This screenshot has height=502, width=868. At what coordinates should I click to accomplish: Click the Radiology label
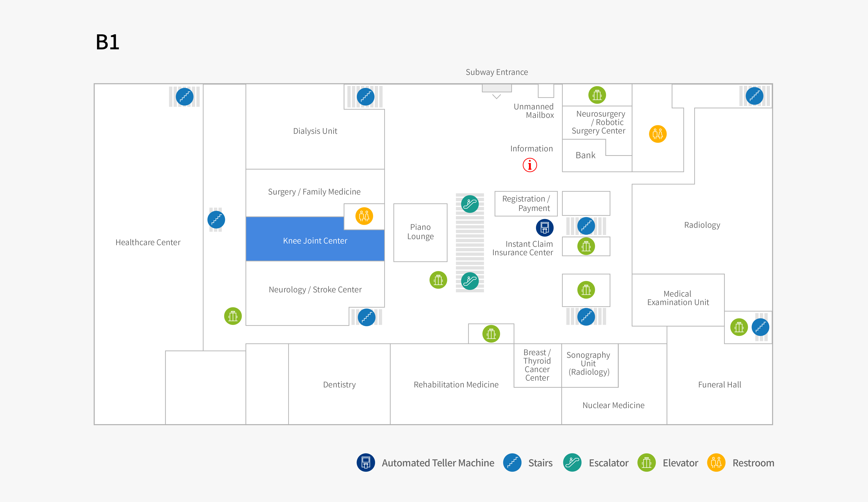(x=702, y=225)
